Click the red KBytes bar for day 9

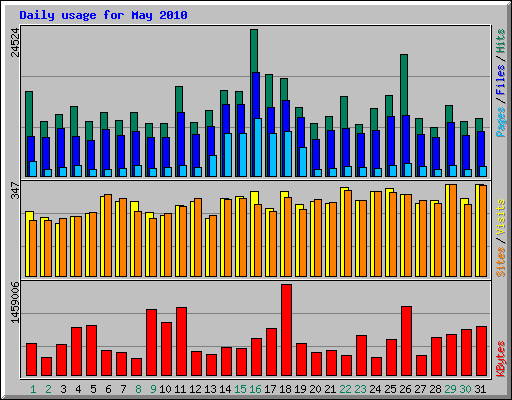click(151, 343)
